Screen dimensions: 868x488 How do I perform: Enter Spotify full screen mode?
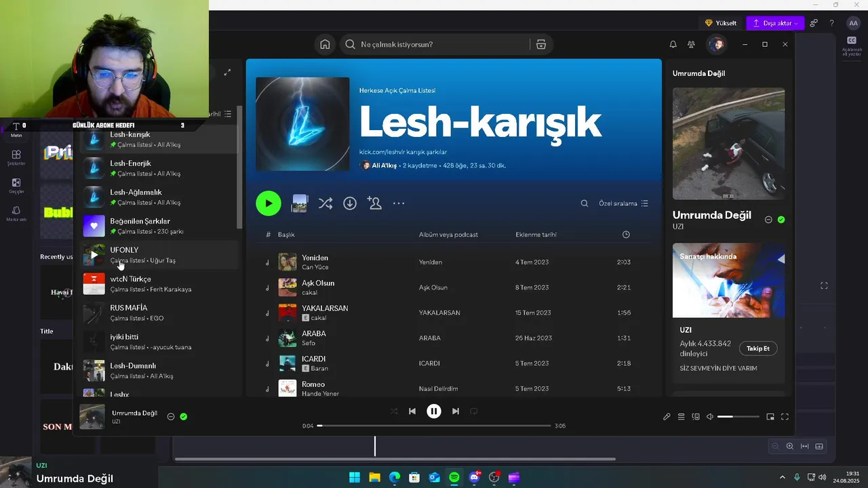(785, 417)
